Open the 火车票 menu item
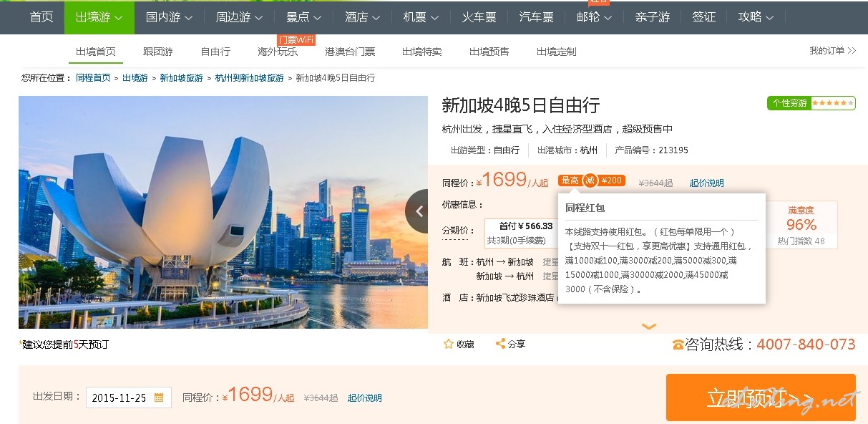The image size is (868, 424). click(479, 17)
